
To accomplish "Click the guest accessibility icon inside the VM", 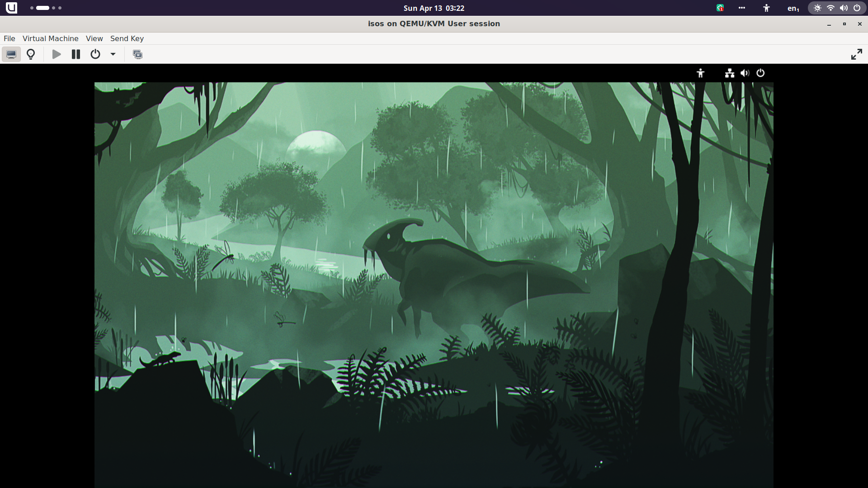I will (x=700, y=73).
